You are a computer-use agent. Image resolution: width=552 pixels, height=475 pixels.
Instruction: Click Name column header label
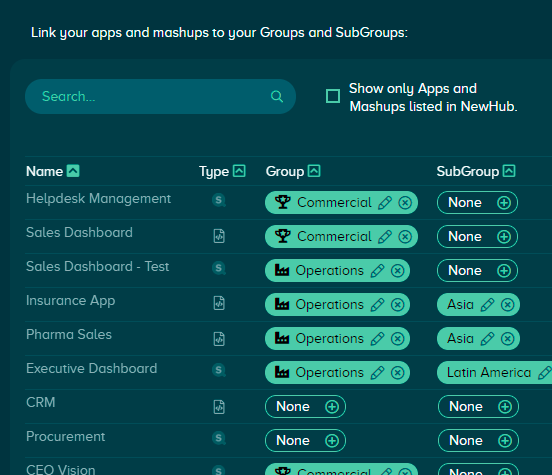coord(44,171)
